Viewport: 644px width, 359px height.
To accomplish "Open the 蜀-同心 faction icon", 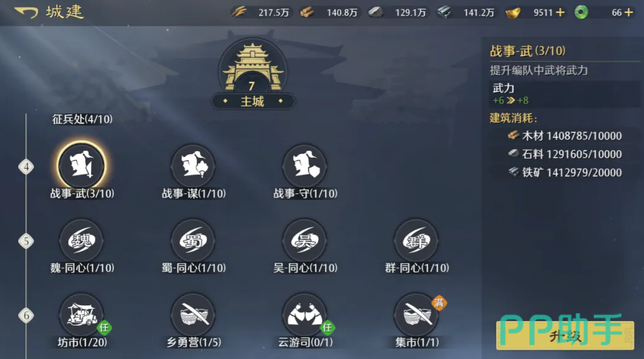I will point(194,240).
